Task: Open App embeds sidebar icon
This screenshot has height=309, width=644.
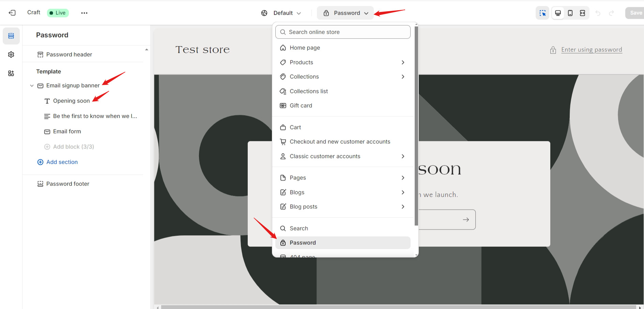Action: (x=11, y=73)
